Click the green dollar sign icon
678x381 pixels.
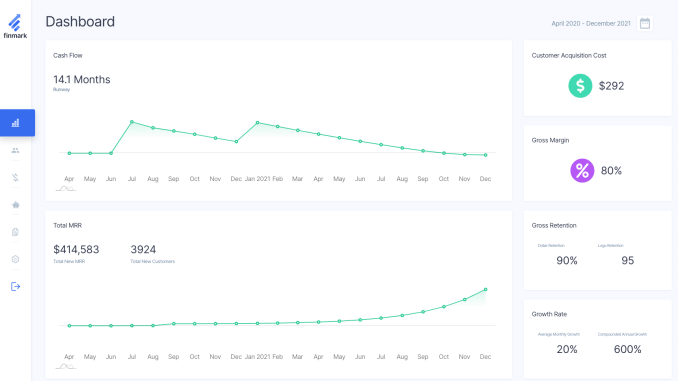point(580,86)
